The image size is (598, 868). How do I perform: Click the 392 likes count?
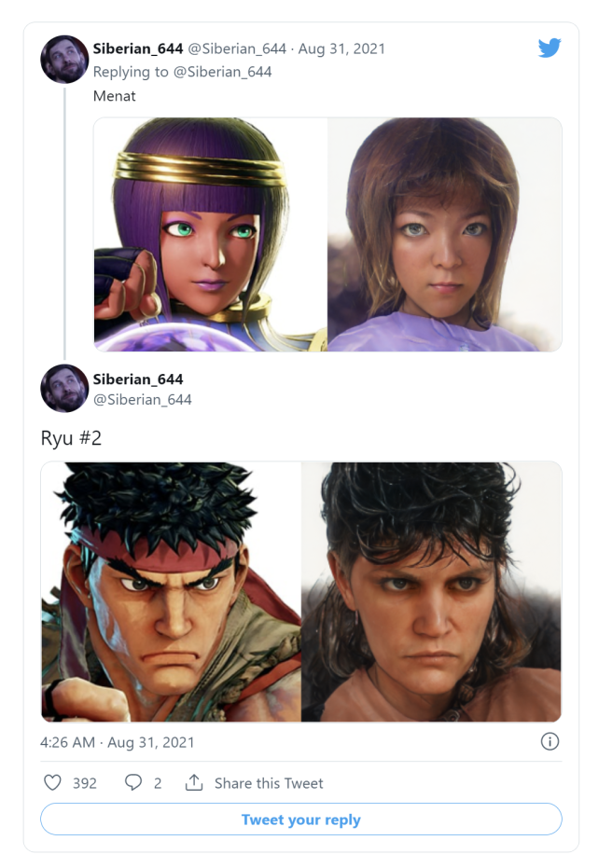point(85,783)
